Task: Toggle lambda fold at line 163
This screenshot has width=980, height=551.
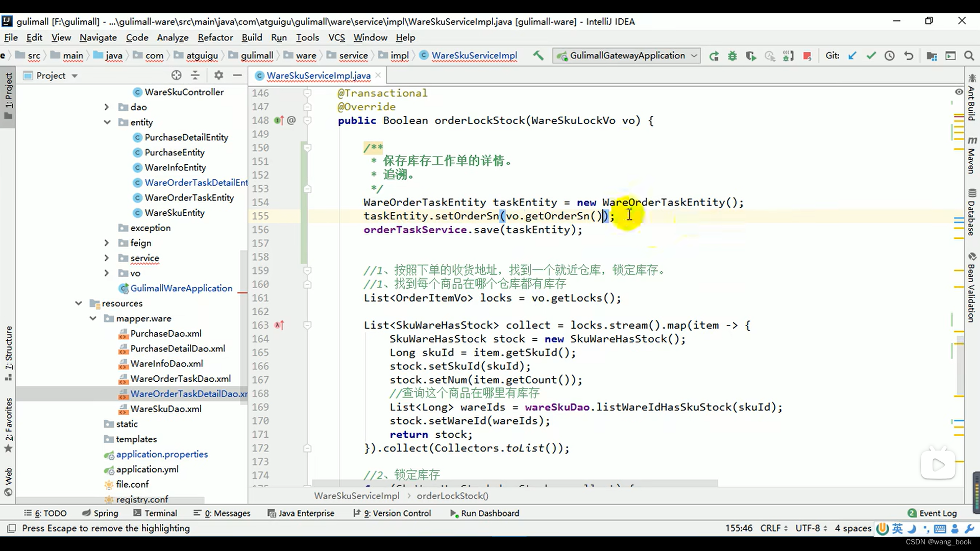Action: click(307, 325)
